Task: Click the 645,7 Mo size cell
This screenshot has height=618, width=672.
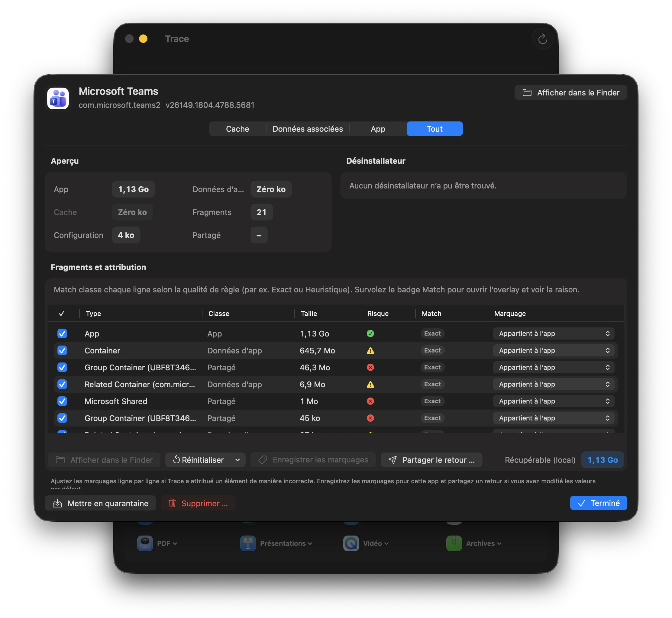Action: [318, 350]
